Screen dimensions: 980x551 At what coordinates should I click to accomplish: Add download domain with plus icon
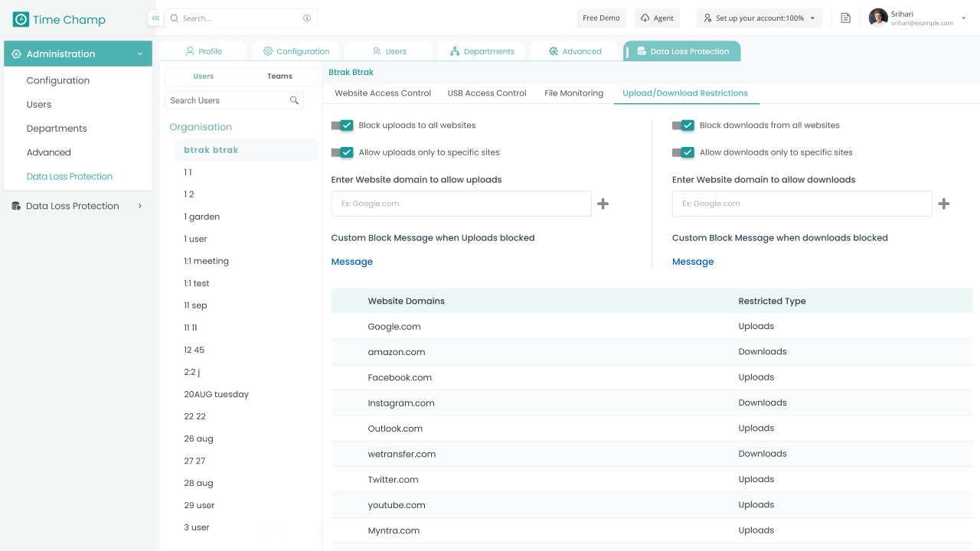point(944,204)
